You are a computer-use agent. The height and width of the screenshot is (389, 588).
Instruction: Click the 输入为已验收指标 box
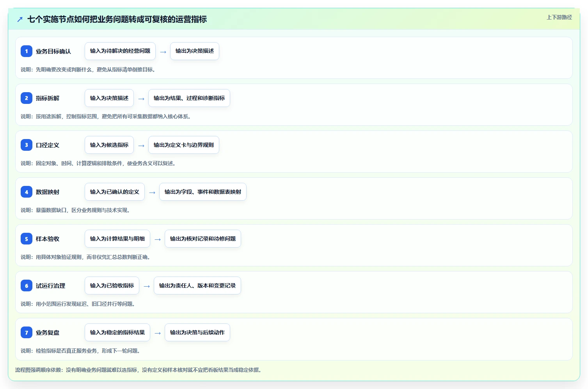[112, 286]
